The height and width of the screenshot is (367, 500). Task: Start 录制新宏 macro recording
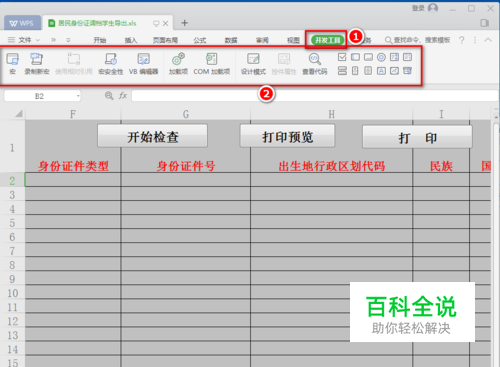pos(37,63)
